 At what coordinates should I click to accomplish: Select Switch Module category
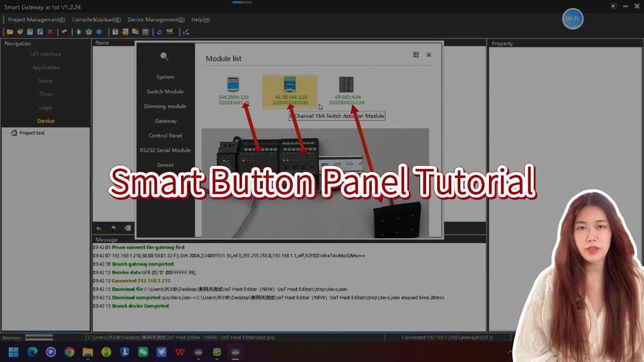[x=166, y=92]
